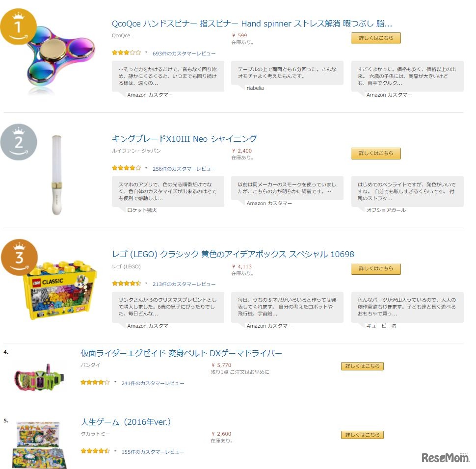Open 693件のカスタマーレビュー reviews link

[184, 53]
